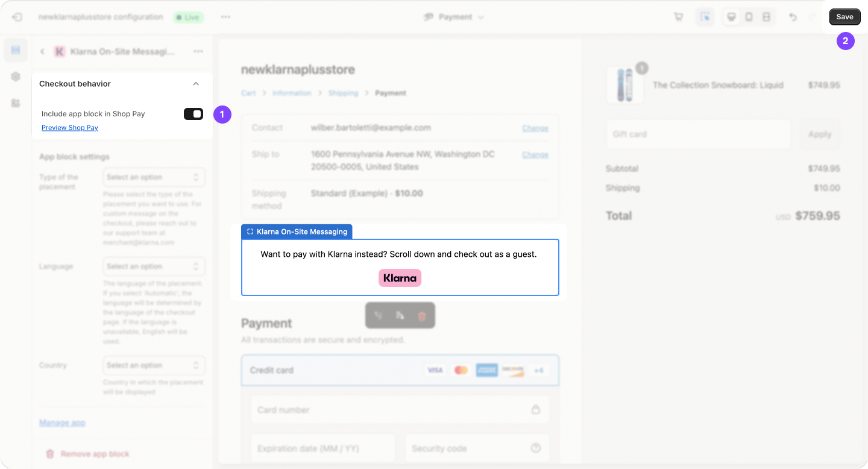
Task: Click the duplicate icon in floating block toolbar
Action: coord(400,315)
